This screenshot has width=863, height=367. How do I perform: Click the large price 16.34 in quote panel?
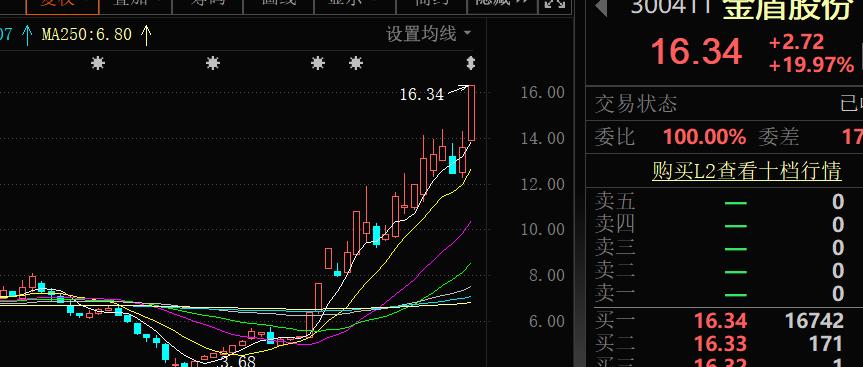point(696,52)
